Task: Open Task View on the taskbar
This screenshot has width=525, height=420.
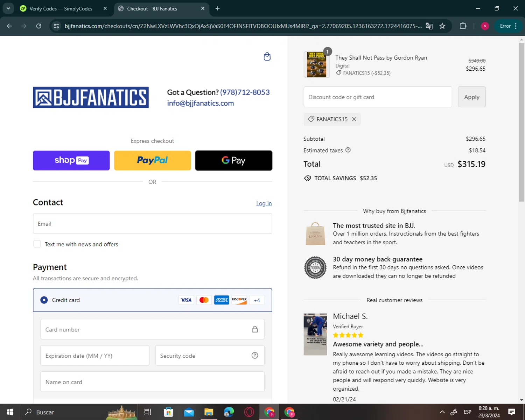Action: 148,412
